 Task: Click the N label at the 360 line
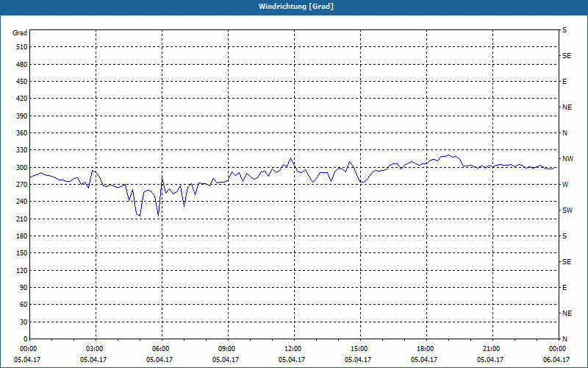coord(564,133)
